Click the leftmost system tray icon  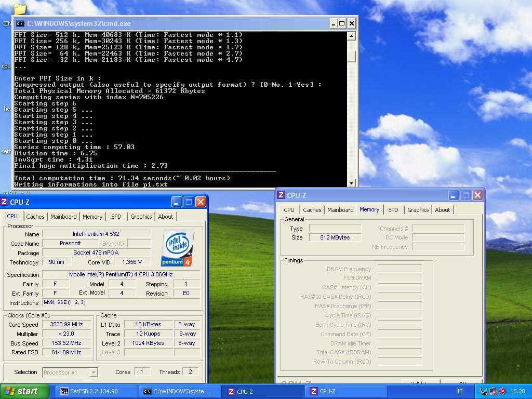pyautogui.click(x=484, y=391)
